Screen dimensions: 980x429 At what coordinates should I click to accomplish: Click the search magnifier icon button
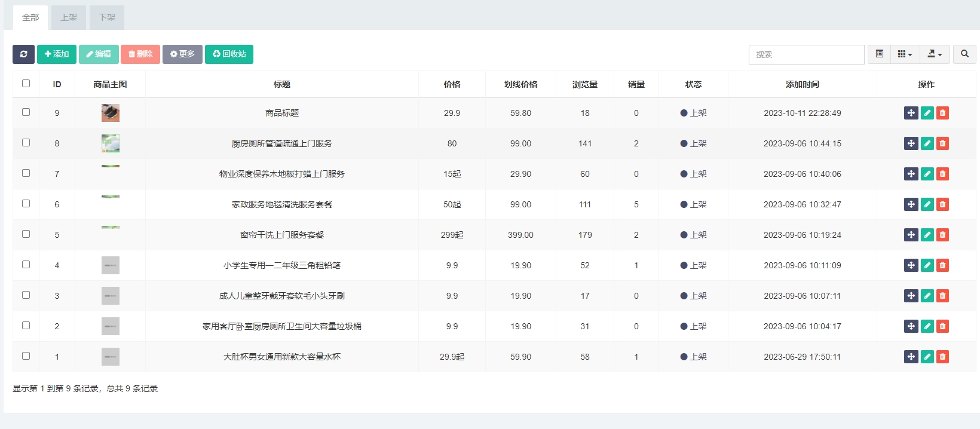pos(964,54)
